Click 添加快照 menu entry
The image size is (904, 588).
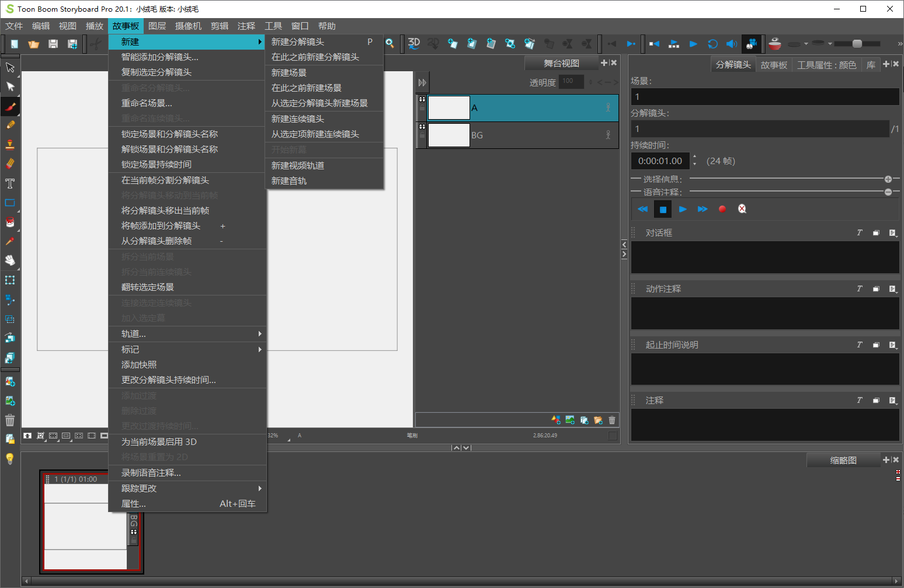(187, 365)
